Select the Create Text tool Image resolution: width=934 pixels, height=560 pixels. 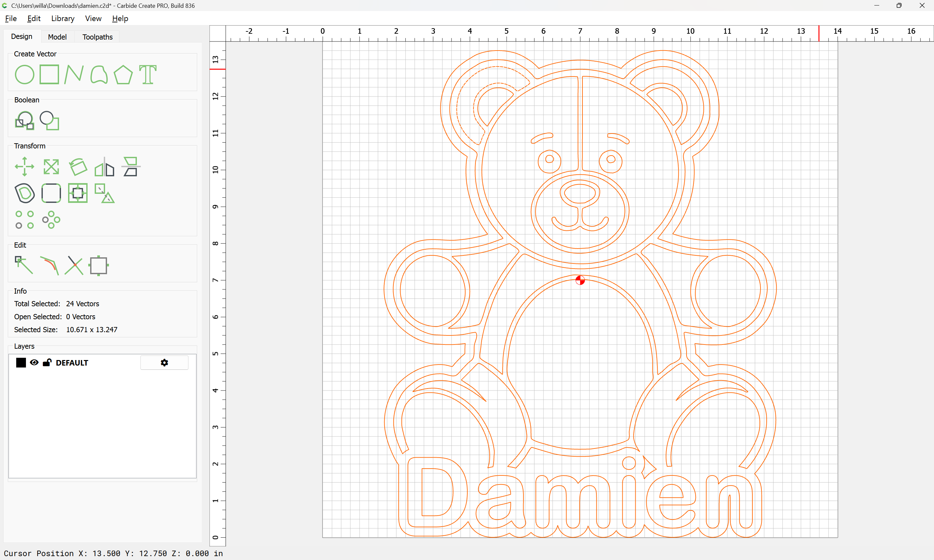(x=148, y=74)
